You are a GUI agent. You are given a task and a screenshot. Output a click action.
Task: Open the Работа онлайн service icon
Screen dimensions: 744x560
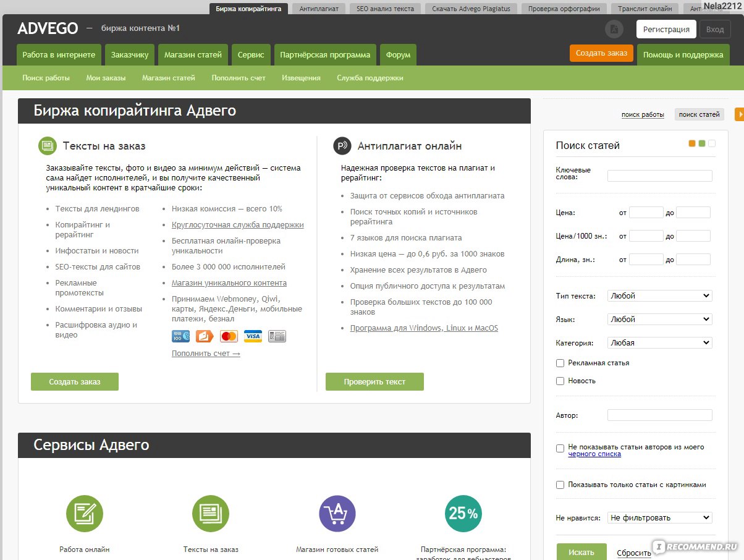tap(85, 514)
